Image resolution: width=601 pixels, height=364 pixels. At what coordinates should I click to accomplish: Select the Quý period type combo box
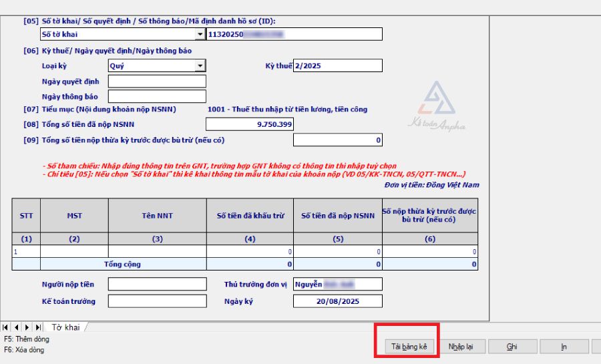[157, 66]
